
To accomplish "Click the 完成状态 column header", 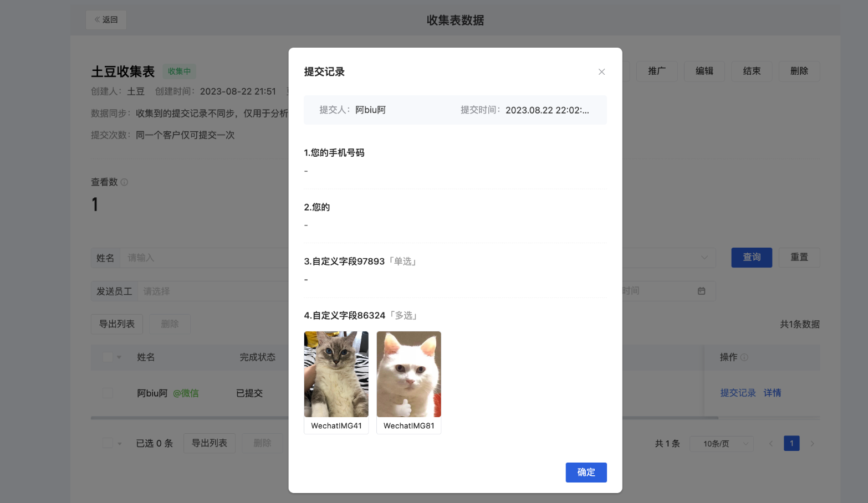I will pyautogui.click(x=257, y=357).
